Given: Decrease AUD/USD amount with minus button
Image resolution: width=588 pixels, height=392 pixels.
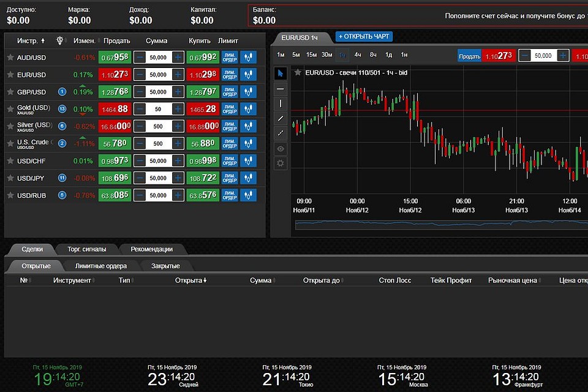Looking at the screenshot, I should tap(140, 58).
